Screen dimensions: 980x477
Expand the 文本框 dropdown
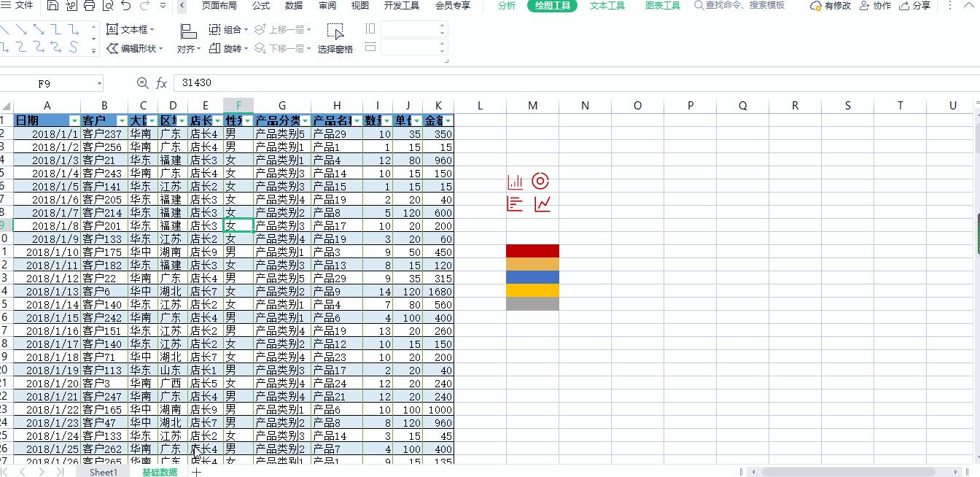pos(151,29)
